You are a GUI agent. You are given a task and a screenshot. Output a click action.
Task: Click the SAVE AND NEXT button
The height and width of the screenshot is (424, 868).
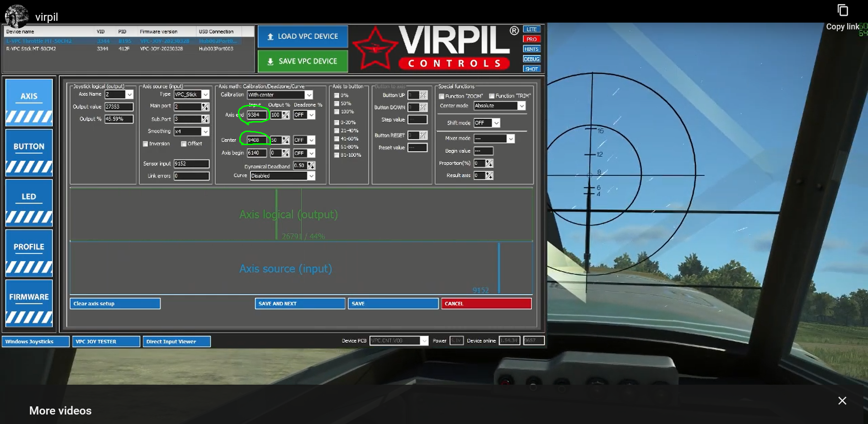300,304
